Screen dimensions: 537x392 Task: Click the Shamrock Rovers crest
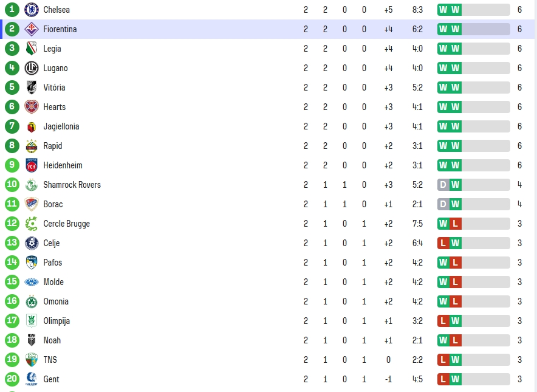[32, 185]
